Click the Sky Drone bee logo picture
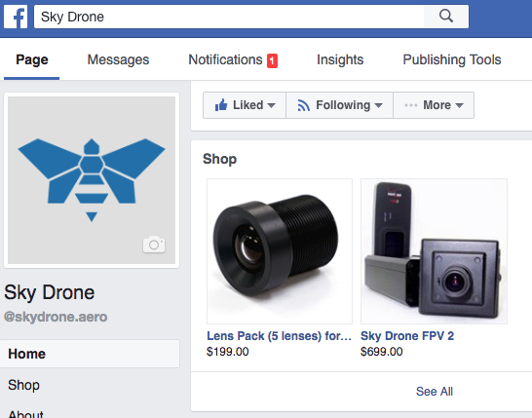 (92, 180)
